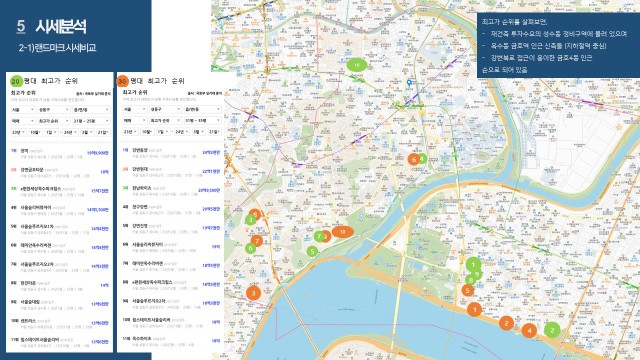Select the green 16 map marker
Screen dimensions: 640x360
click(x=357, y=64)
